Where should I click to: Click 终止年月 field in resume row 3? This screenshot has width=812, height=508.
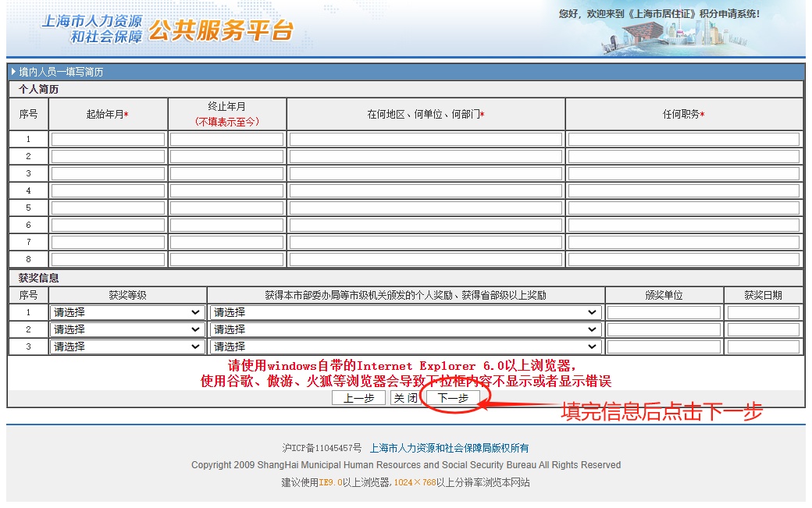(227, 173)
